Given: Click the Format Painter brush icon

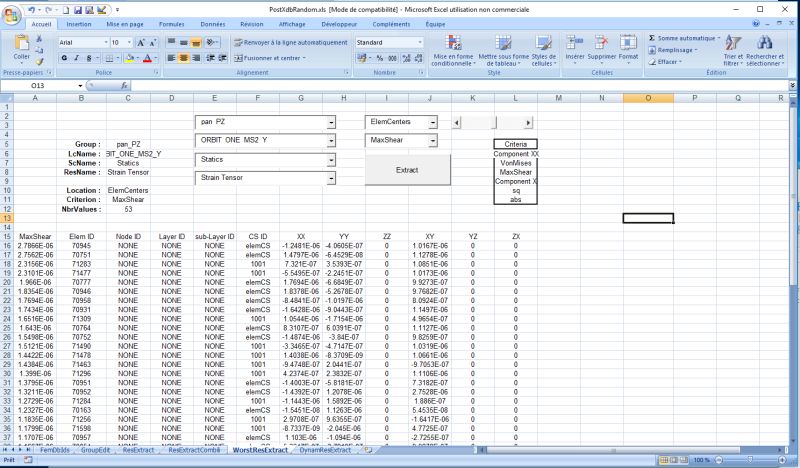Looking at the screenshot, I should click(39, 61).
